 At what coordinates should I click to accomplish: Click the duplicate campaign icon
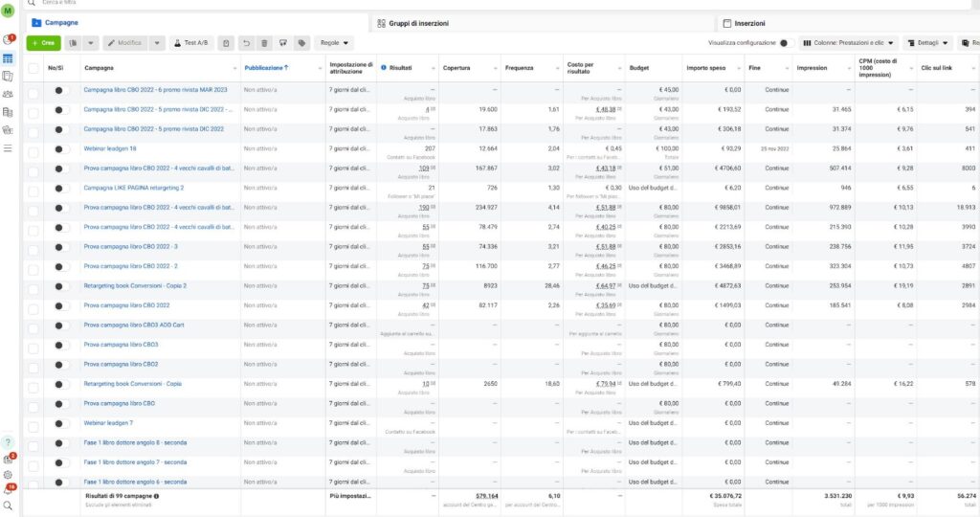73,43
